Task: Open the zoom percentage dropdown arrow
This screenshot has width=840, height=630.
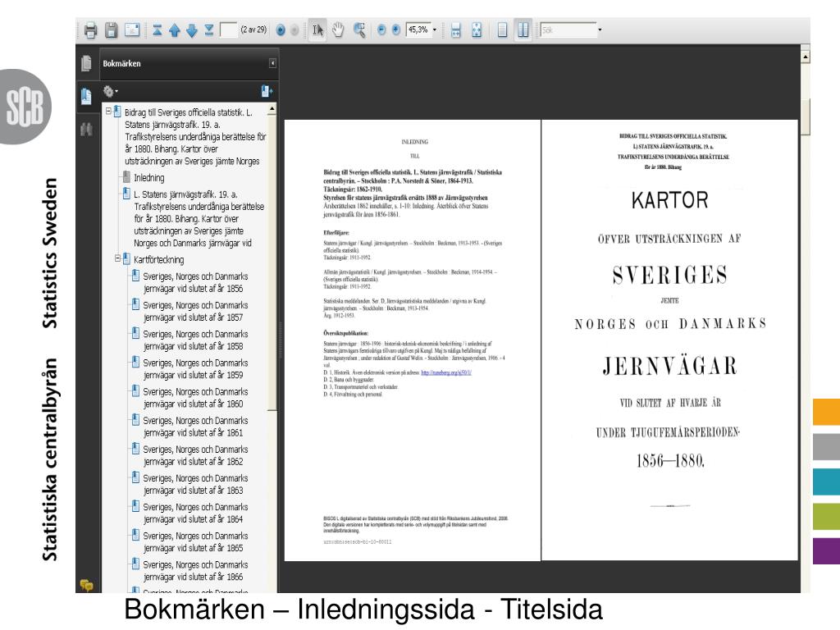Action: tap(435, 30)
